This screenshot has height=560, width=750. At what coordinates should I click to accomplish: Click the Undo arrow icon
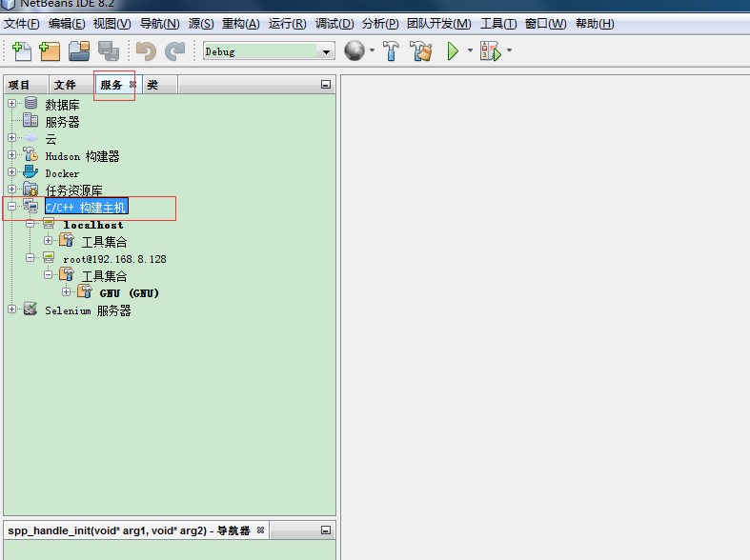(x=146, y=51)
